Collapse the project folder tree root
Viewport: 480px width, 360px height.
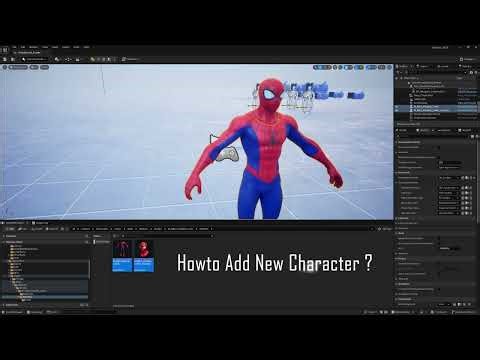pos(4,242)
